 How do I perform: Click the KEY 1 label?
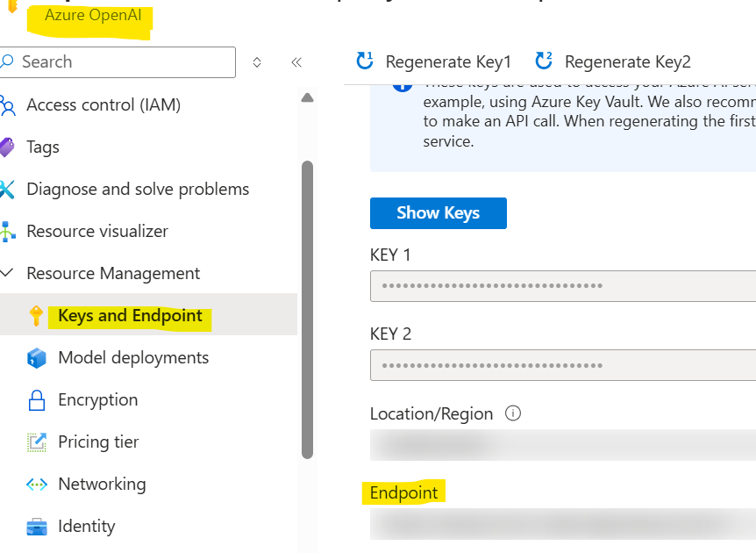[x=390, y=255]
